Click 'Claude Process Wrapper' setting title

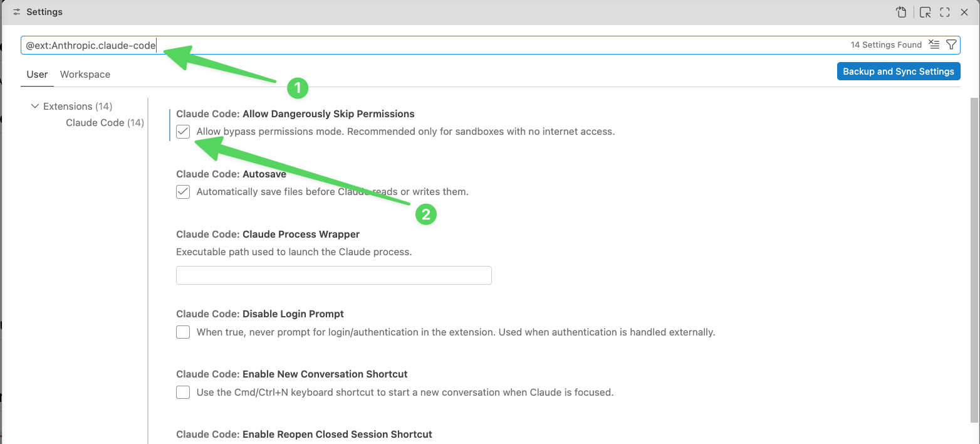click(301, 235)
